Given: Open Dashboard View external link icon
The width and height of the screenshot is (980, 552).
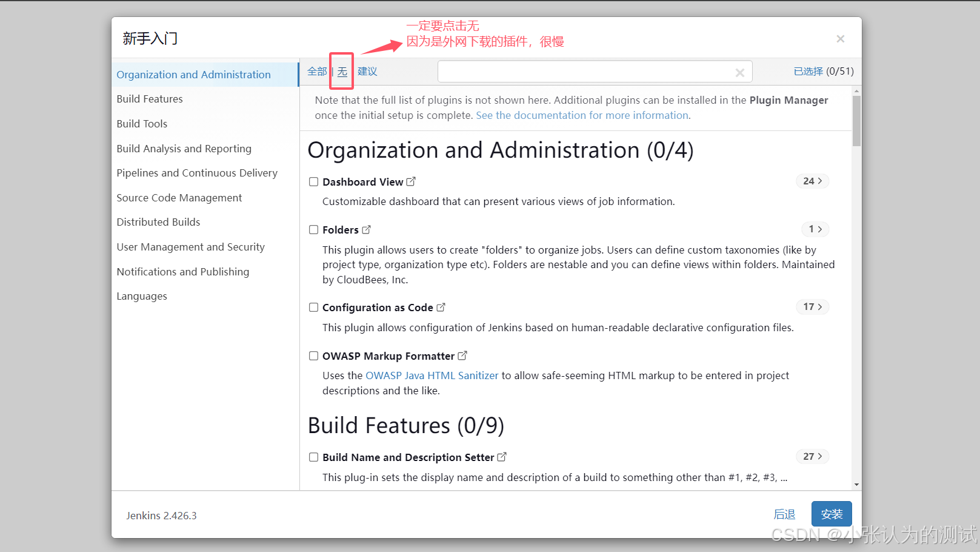Looking at the screenshot, I should pos(411,181).
